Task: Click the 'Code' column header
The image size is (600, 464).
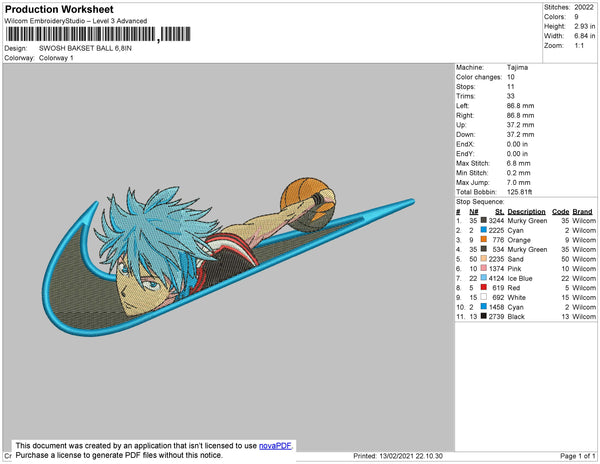Action: 561,211
